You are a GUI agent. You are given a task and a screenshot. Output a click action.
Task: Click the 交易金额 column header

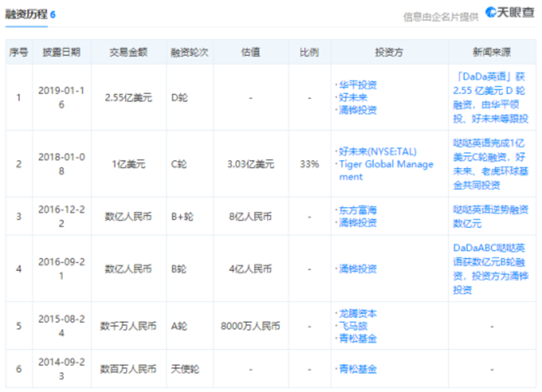(x=128, y=52)
